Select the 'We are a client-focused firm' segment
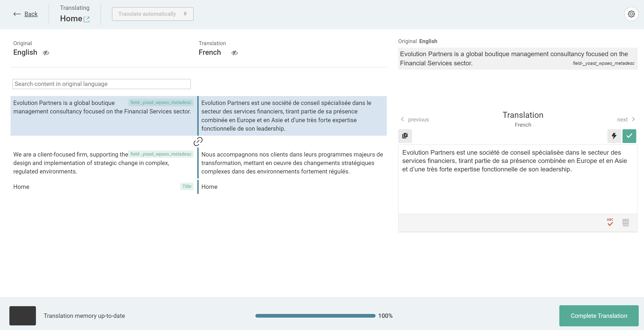 pyautogui.click(x=103, y=163)
